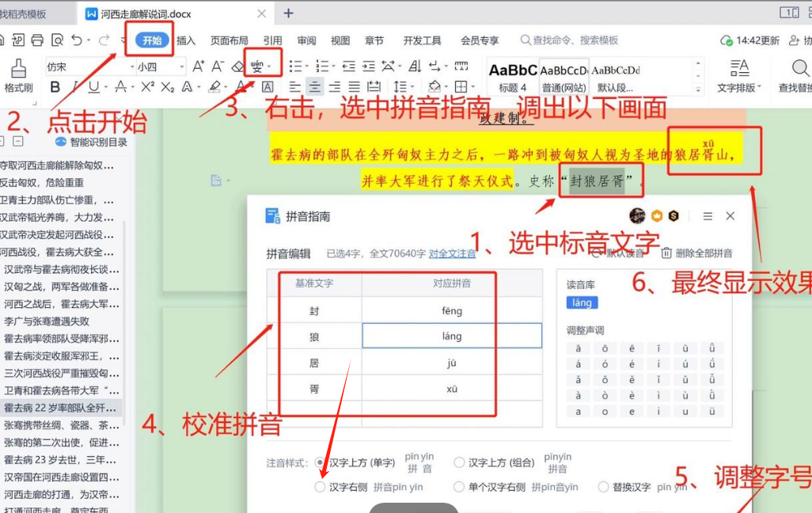Click the center alignment icon
The width and height of the screenshot is (812, 513).
(314, 87)
